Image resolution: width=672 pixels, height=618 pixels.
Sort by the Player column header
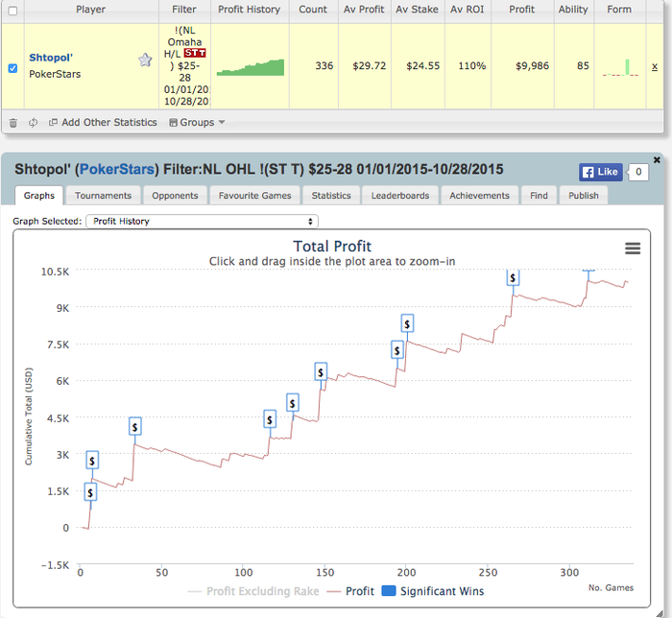point(91,10)
